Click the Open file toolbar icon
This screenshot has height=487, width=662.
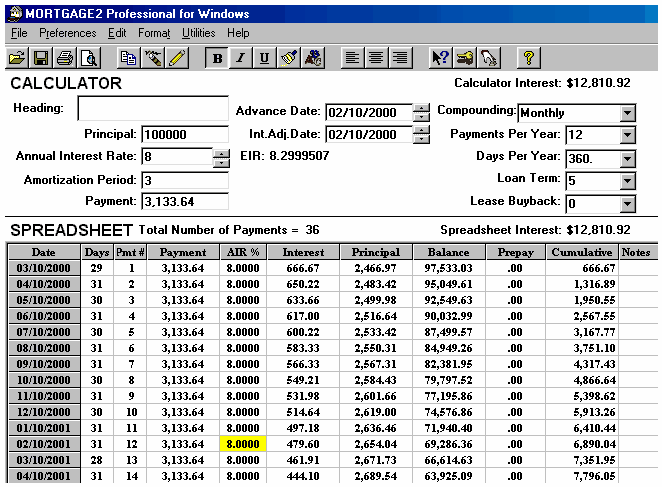(17, 58)
